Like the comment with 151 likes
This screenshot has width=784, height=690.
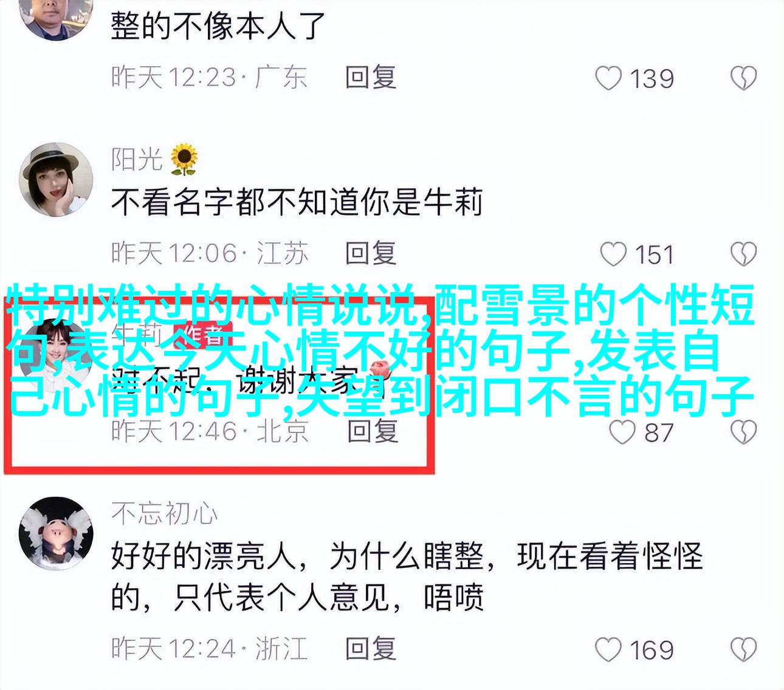coord(613,255)
